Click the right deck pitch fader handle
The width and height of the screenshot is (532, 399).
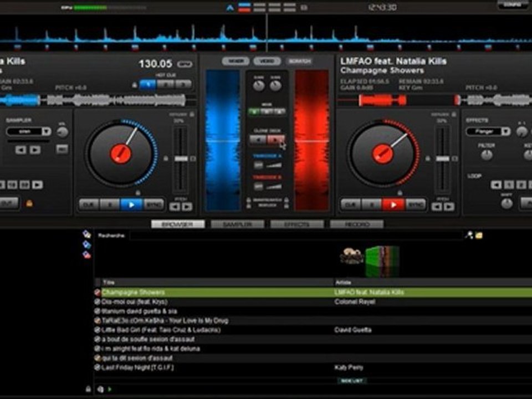click(x=443, y=159)
